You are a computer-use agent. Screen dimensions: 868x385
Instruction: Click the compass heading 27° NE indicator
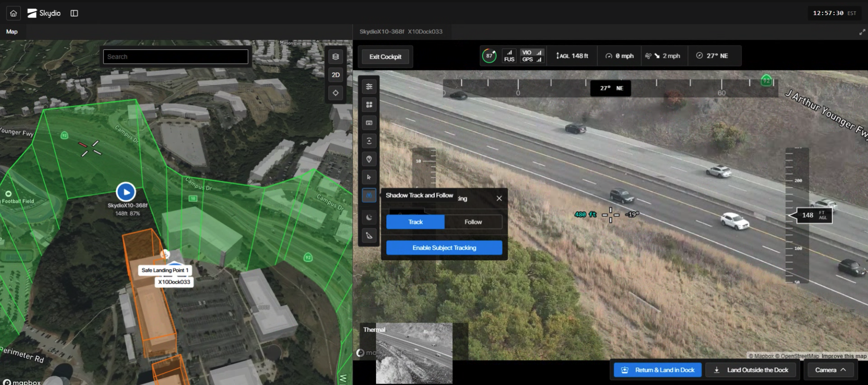point(611,88)
